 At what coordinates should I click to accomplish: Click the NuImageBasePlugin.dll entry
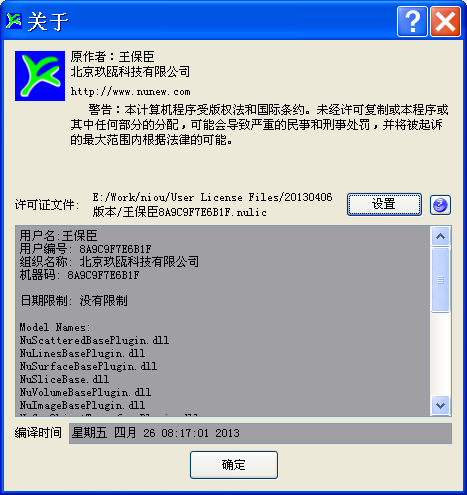click(x=82, y=405)
